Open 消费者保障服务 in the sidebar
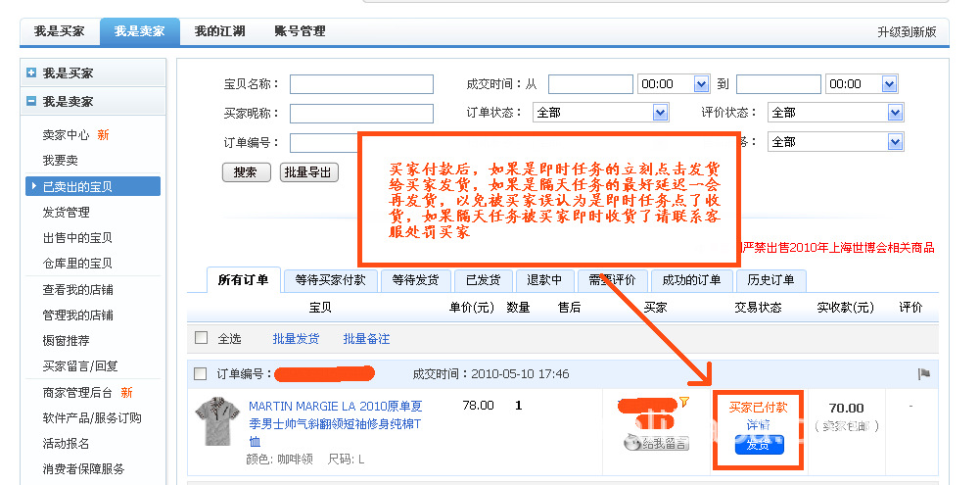The height and width of the screenshot is (485, 980). tap(83, 468)
